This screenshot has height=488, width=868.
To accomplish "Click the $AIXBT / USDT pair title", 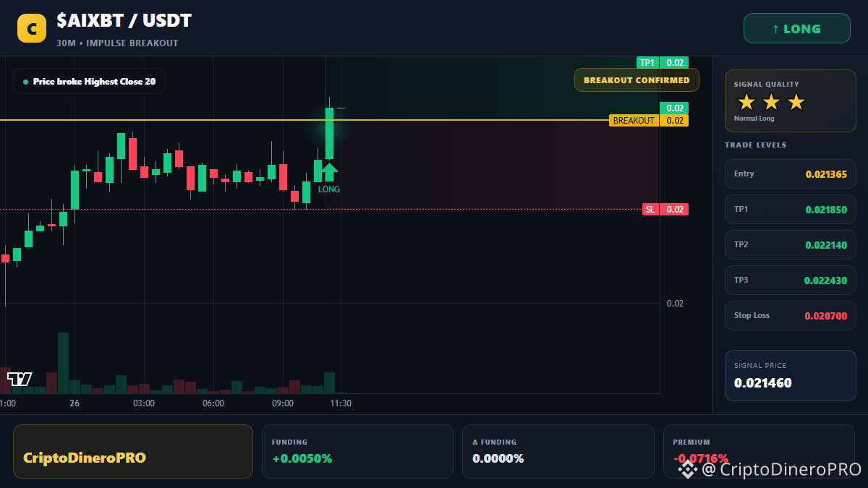I will tap(124, 21).
